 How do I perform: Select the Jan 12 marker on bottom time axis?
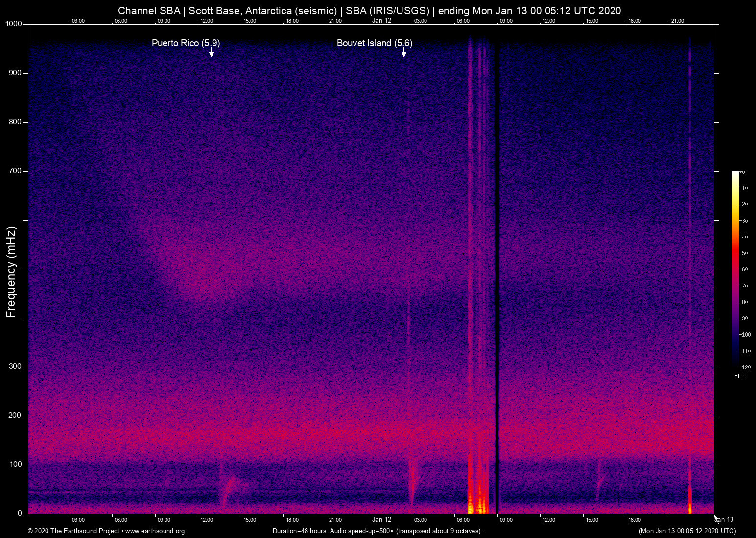[381, 520]
